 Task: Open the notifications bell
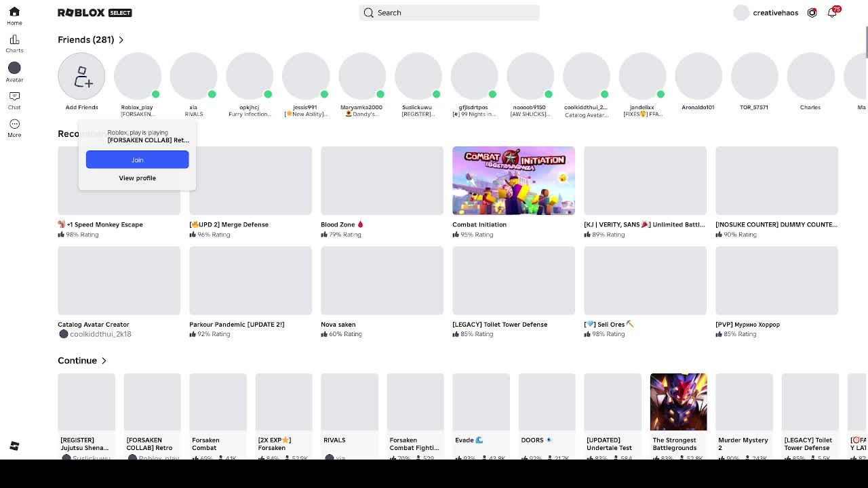click(x=832, y=13)
